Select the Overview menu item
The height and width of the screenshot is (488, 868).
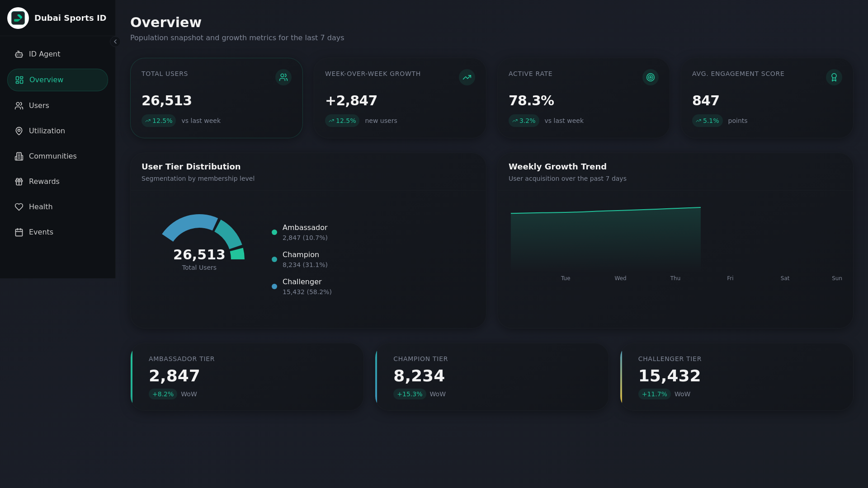click(x=57, y=80)
